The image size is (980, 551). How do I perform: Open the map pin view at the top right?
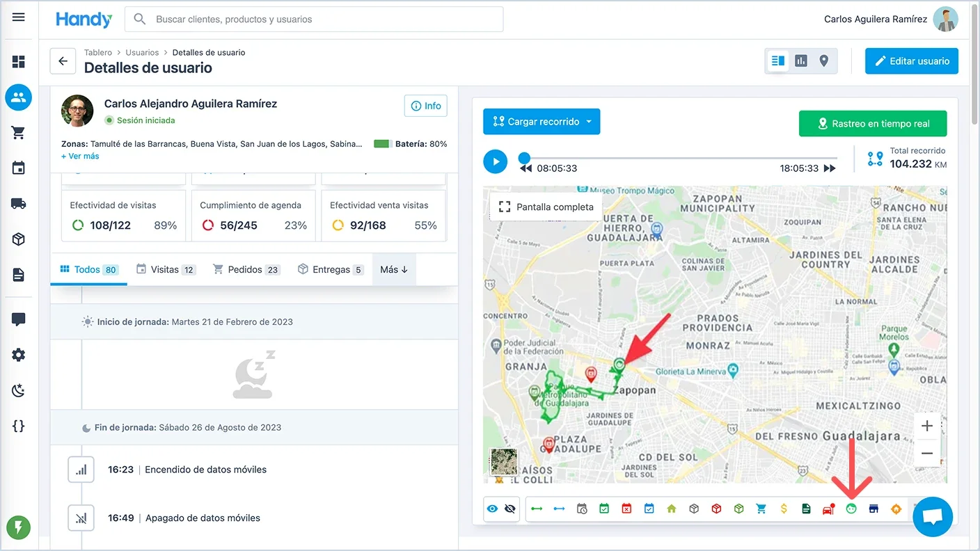pos(824,61)
